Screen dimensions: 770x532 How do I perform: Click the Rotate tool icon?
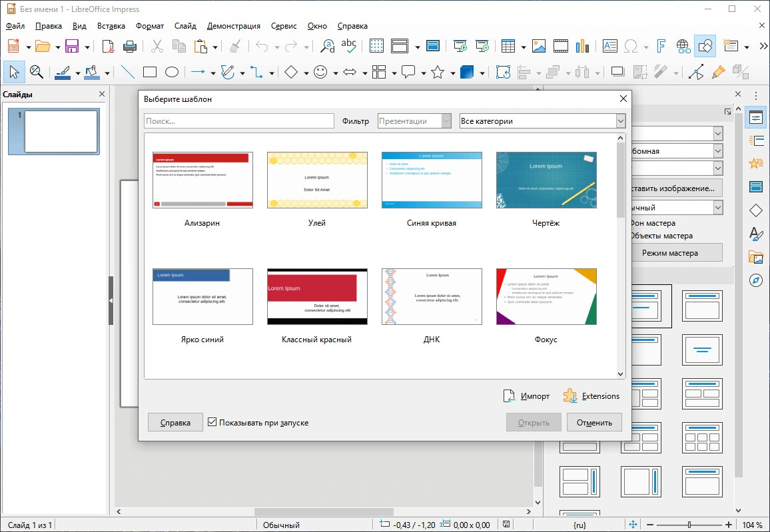click(504, 72)
